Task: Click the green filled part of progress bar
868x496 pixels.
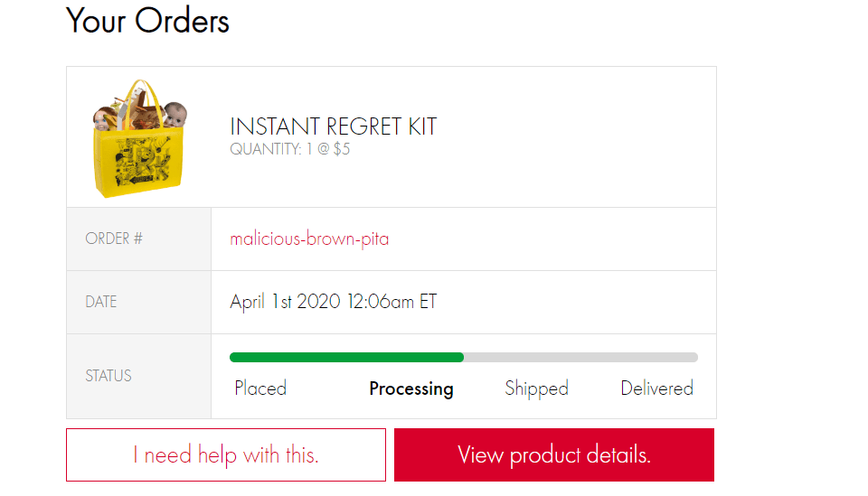Action: (346, 357)
